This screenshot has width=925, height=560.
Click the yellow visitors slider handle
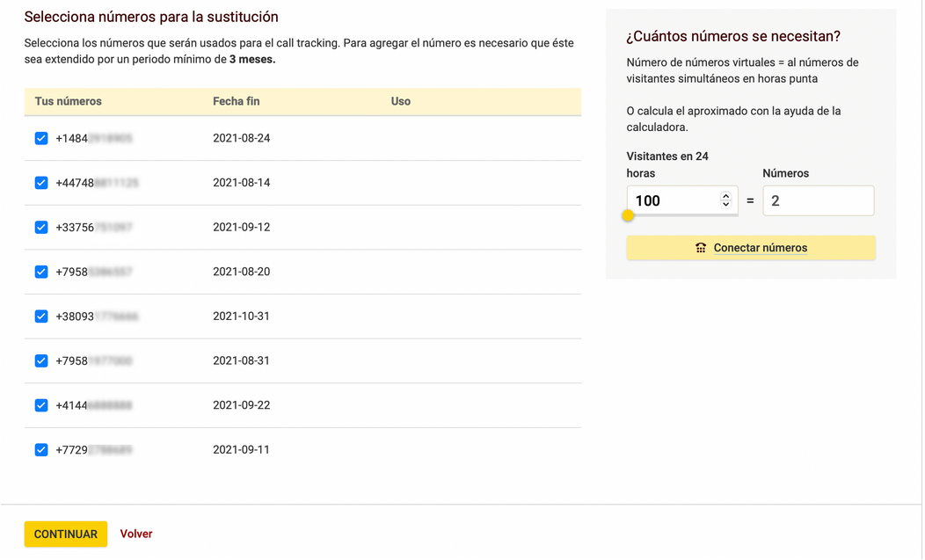pos(628,215)
